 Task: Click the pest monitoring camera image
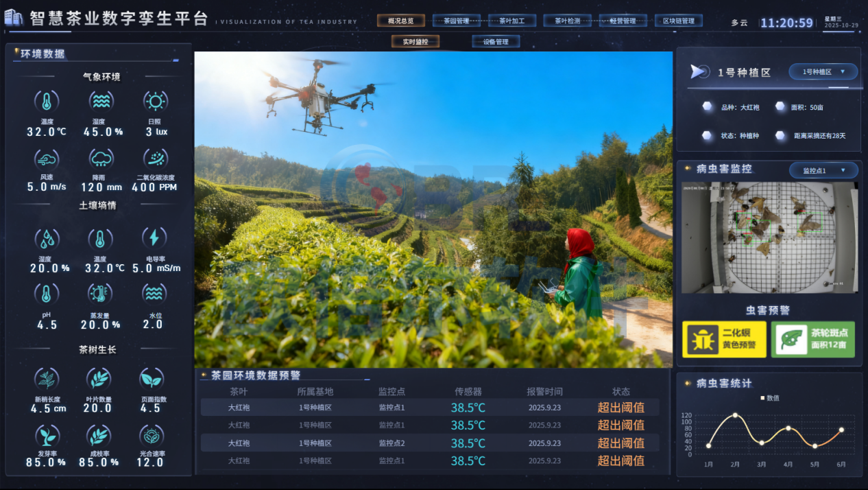pyautogui.click(x=768, y=237)
